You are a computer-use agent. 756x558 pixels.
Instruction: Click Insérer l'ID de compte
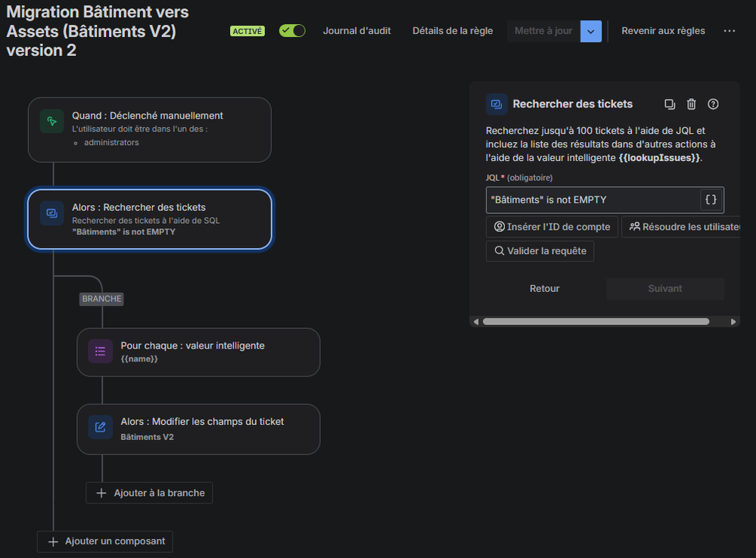pos(552,227)
